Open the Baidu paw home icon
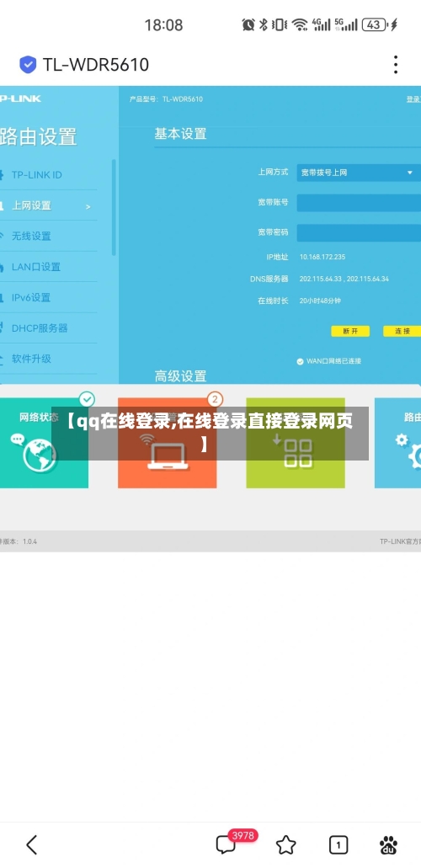This screenshot has height=868, width=421. pyautogui.click(x=389, y=844)
